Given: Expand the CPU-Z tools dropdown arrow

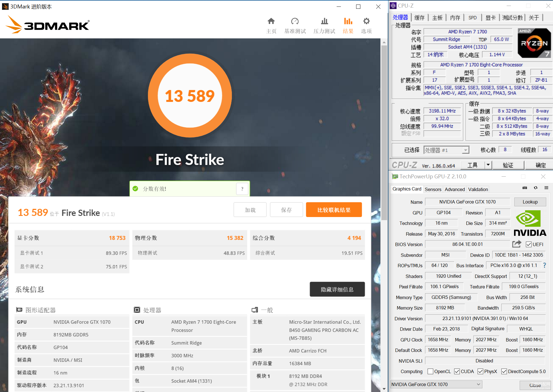Looking at the screenshot, I should (x=488, y=165).
